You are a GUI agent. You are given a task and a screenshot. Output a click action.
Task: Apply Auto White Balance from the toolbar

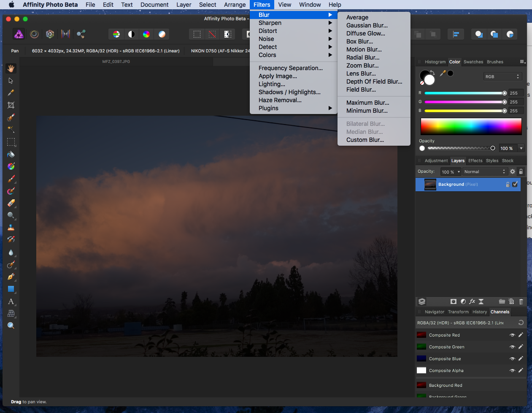(162, 34)
